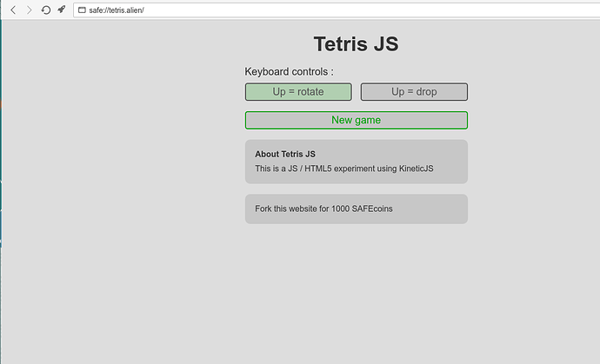Start a New game
The width and height of the screenshot is (600, 364).
(357, 121)
